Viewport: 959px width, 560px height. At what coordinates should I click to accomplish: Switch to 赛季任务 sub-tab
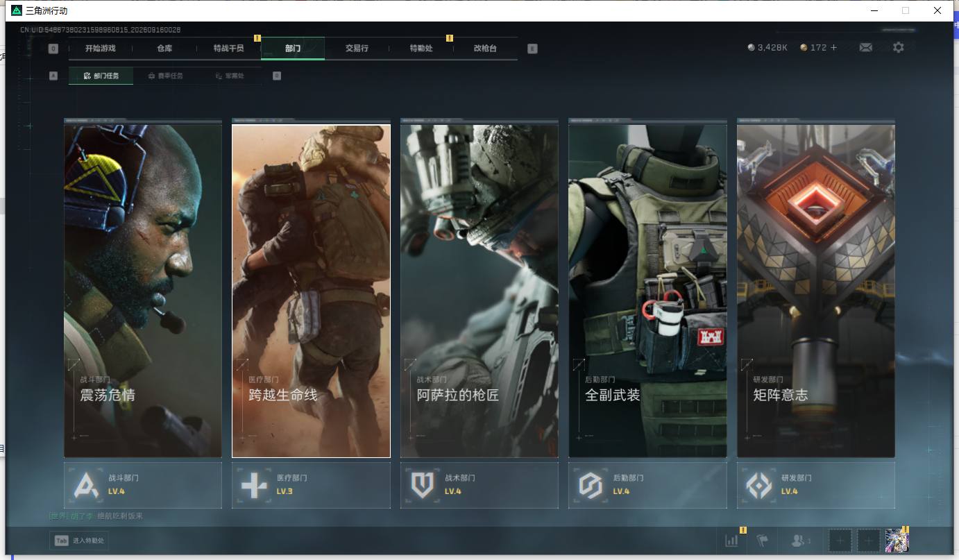coord(165,76)
